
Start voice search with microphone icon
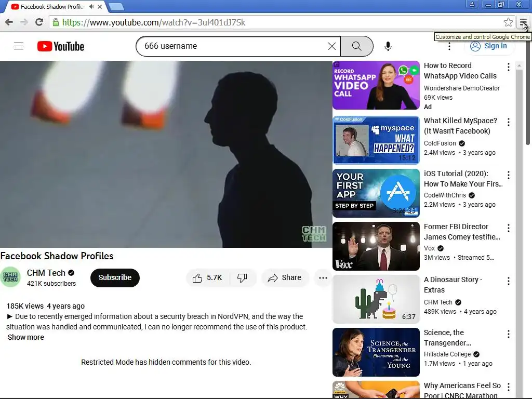pos(388,46)
